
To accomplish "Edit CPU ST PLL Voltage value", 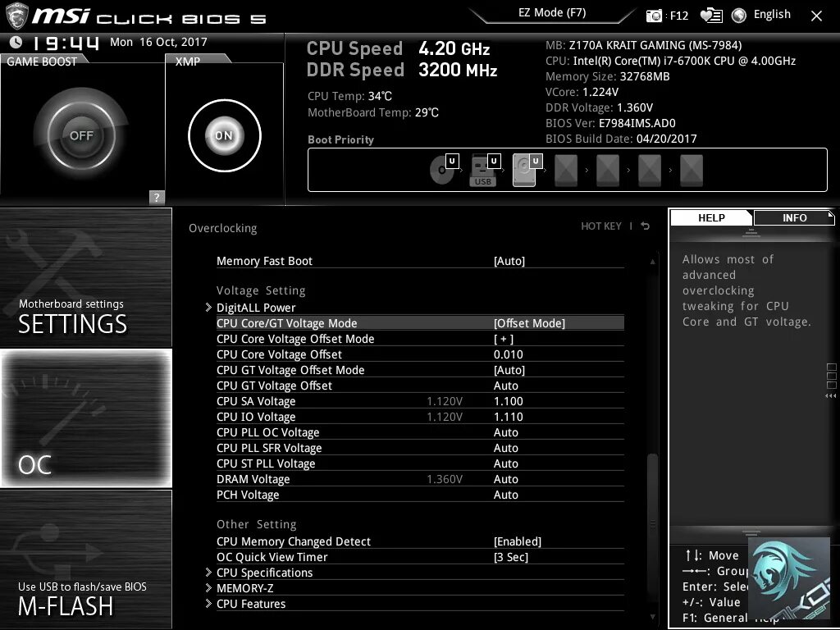I will 505,463.
